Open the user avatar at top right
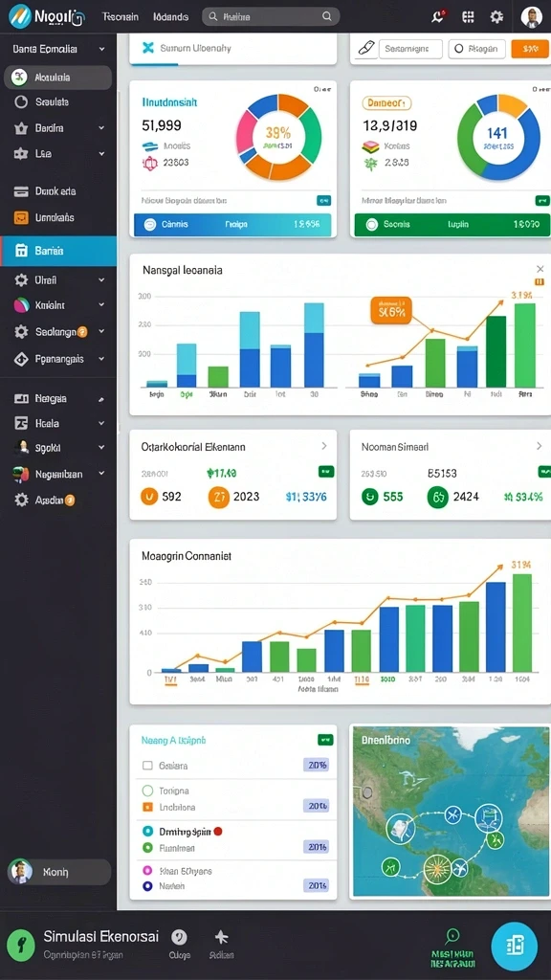Viewport: 551px width, 980px height. coord(532,17)
